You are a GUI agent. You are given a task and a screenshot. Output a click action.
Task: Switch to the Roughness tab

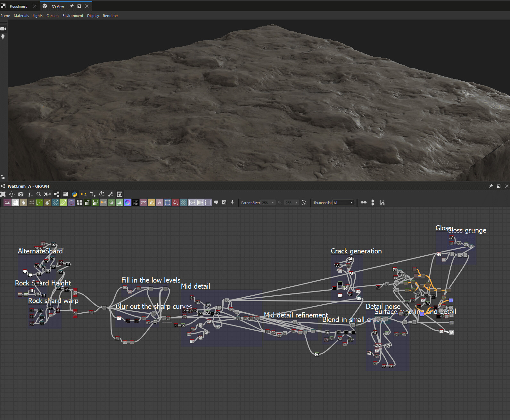point(18,6)
